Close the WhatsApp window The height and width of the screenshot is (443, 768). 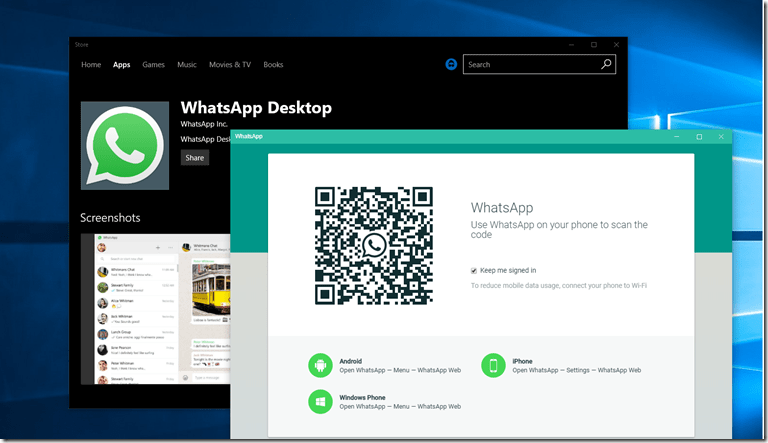coord(721,137)
